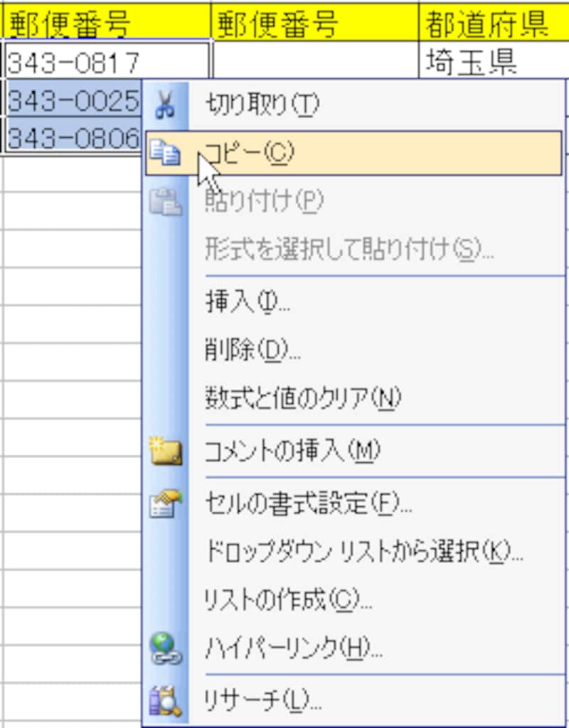This screenshot has width=569, height=728.
Task: Open 挿入(I)... dialog
Action: click(247, 302)
